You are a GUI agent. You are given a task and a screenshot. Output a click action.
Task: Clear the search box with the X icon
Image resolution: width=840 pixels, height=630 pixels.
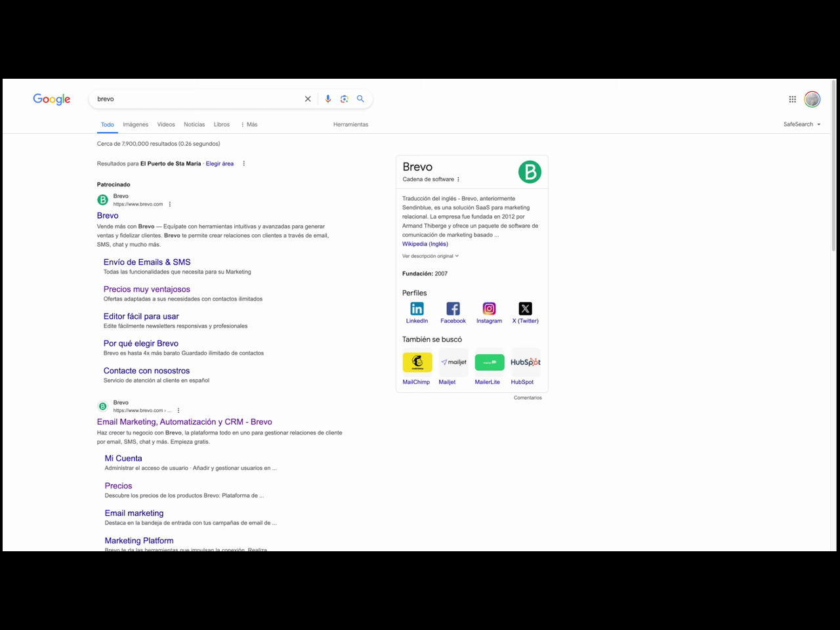tap(308, 99)
